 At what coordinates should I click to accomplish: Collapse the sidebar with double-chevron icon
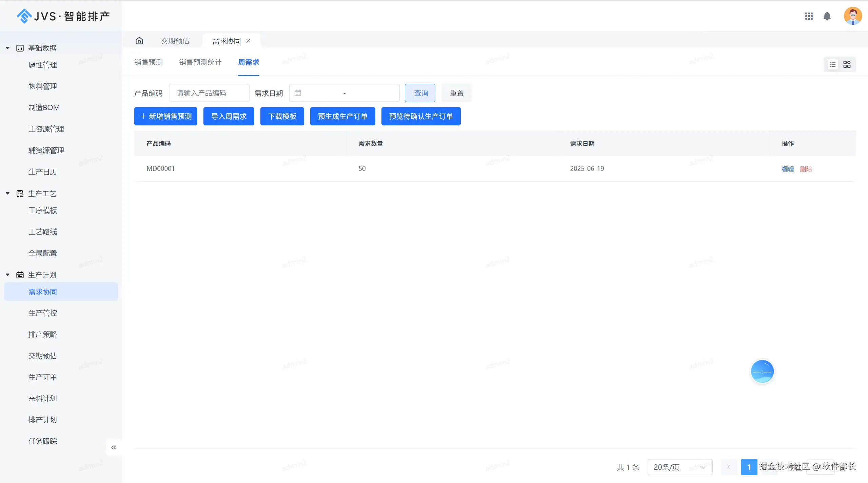114,447
